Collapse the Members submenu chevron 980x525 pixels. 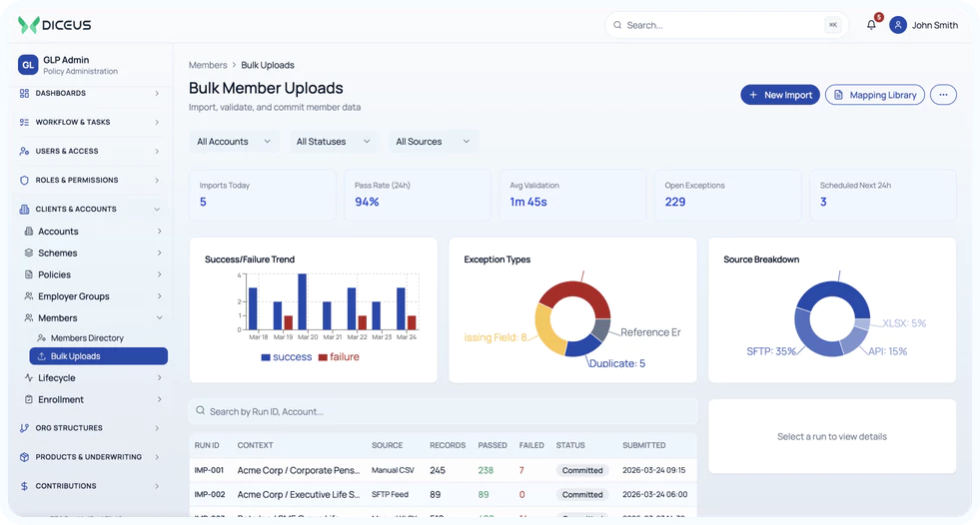tap(160, 317)
